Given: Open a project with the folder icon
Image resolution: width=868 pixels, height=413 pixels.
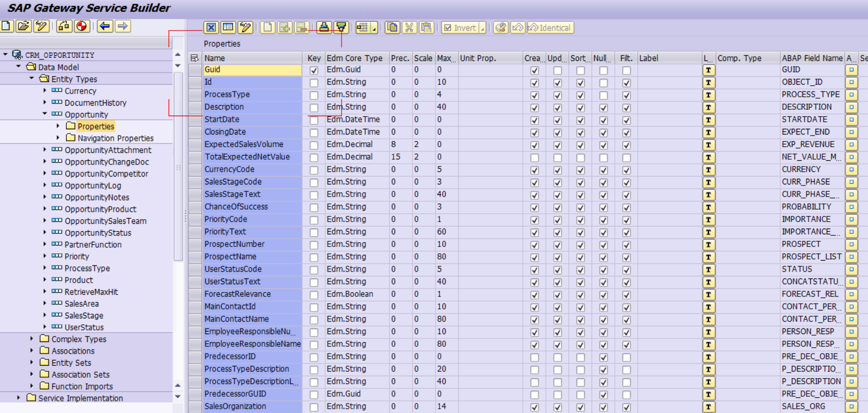Looking at the screenshot, I should coord(24,26).
